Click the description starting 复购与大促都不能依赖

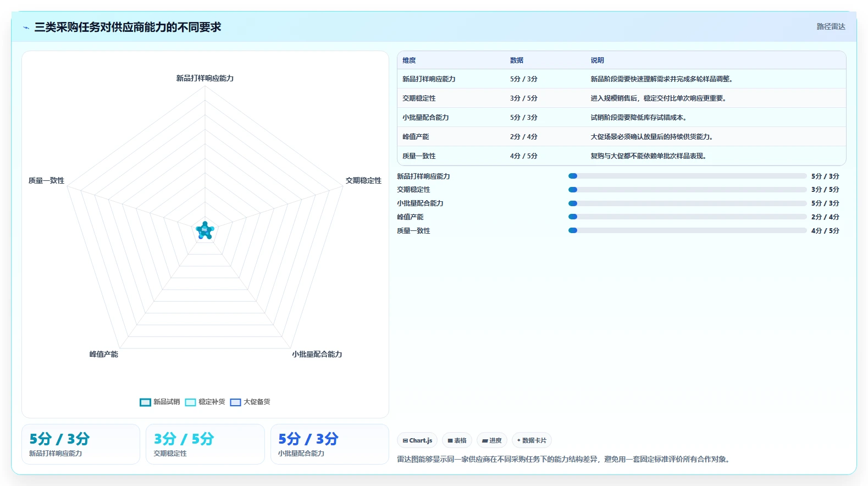point(650,156)
